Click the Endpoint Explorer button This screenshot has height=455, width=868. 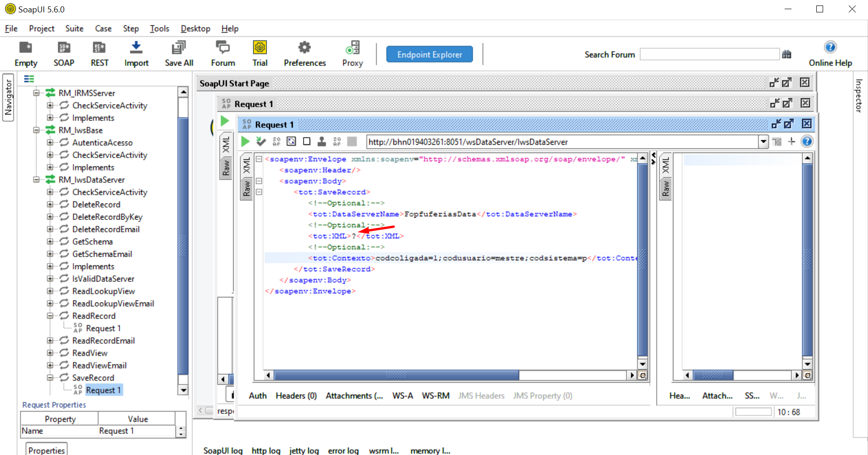(x=430, y=55)
